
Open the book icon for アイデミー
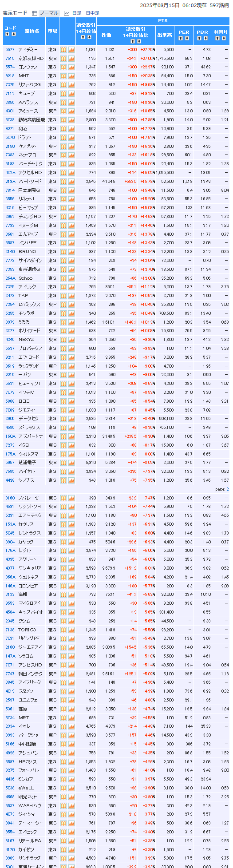pyautogui.click(x=63, y=50)
